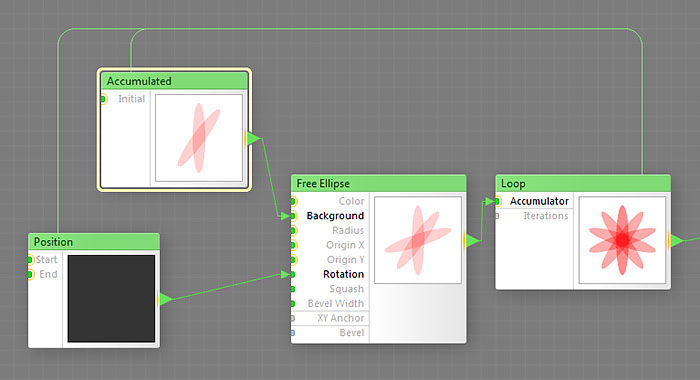The height and width of the screenshot is (380, 700).
Task: Click the XY Anchor input connector
Action: pos(293,318)
